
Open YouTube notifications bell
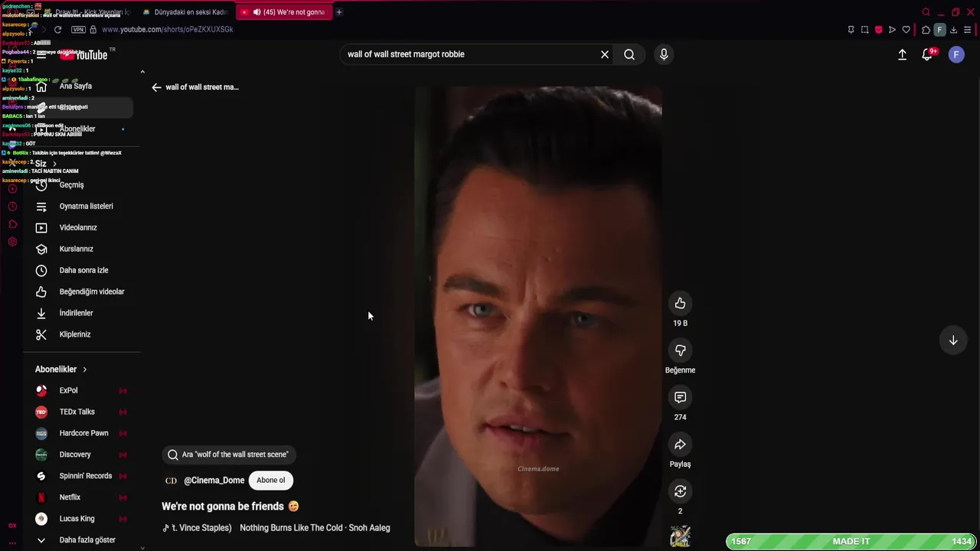click(927, 54)
